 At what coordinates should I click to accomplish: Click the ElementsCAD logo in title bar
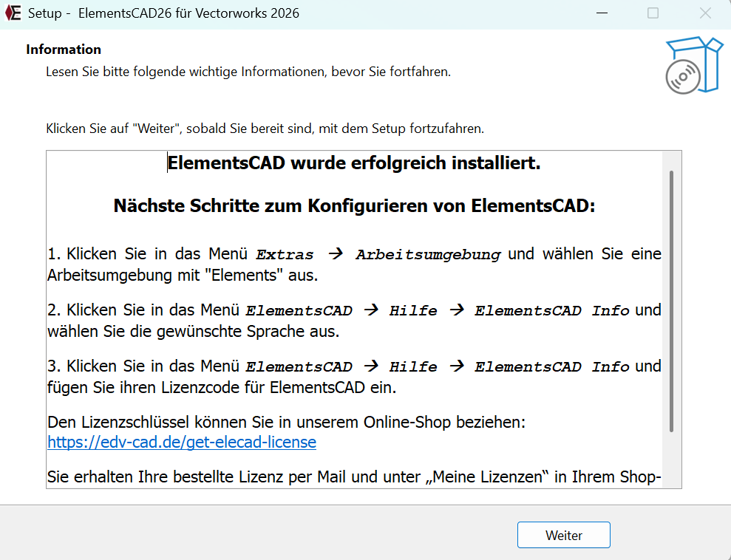point(13,13)
